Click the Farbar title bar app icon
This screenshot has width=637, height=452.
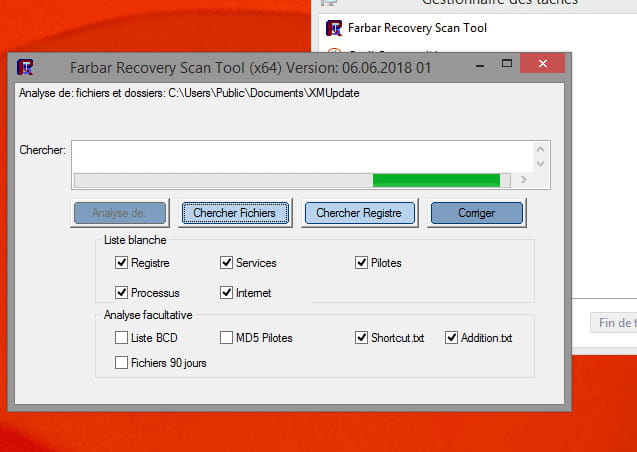(x=25, y=67)
